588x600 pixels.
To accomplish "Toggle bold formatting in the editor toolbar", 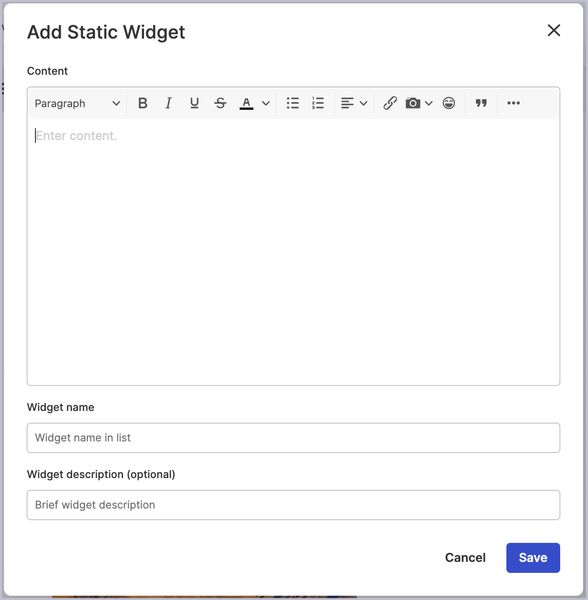I will [143, 103].
